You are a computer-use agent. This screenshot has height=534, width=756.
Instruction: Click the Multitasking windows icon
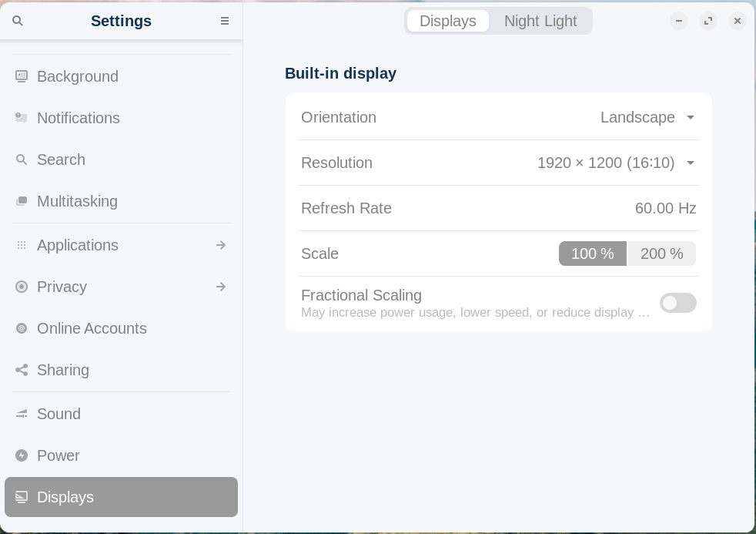(x=22, y=201)
